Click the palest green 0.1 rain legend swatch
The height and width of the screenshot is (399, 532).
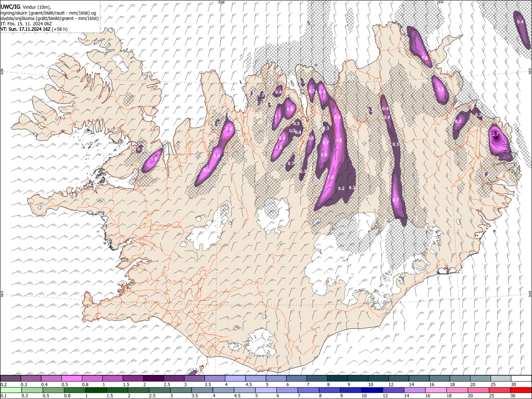(x=11, y=390)
